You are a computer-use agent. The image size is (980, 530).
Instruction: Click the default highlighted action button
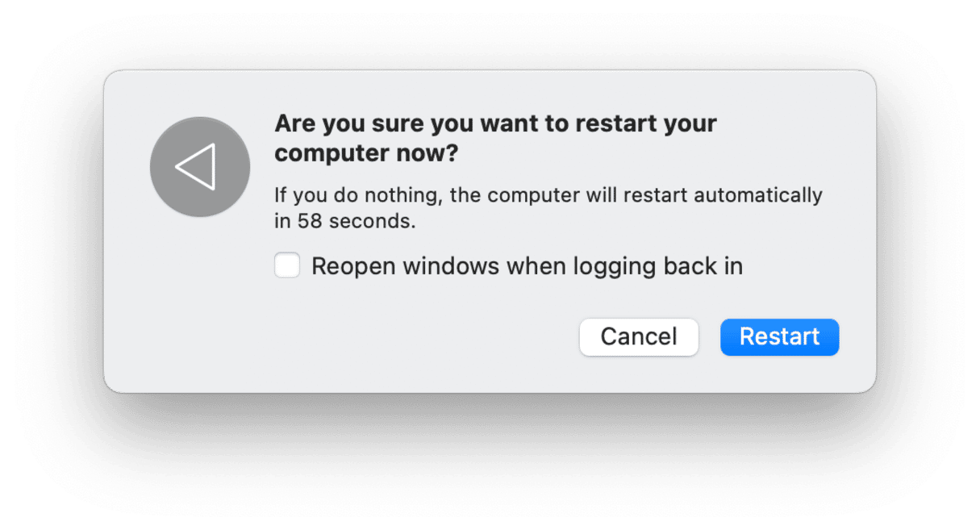click(x=778, y=336)
